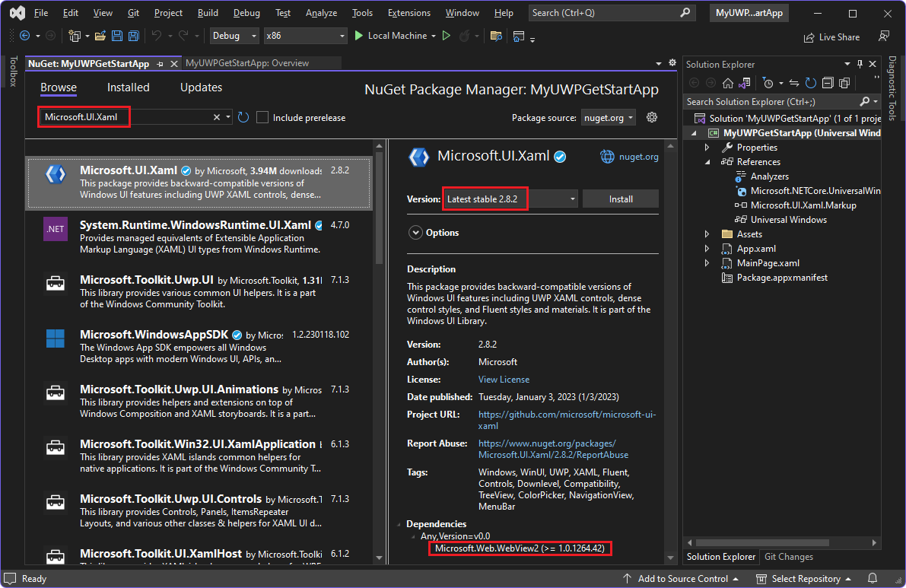Click the nuget.org globe icon
906x588 pixels.
[607, 156]
